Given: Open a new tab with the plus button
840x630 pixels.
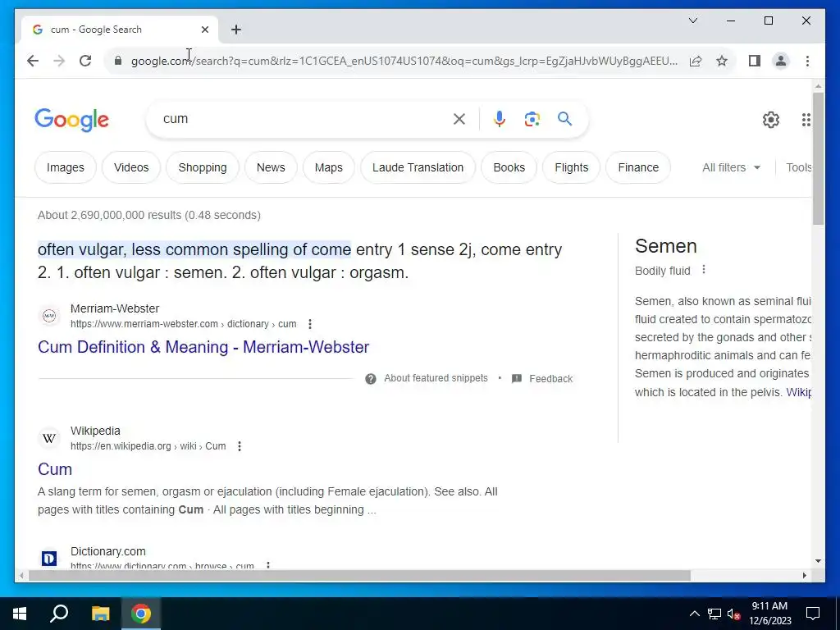Looking at the screenshot, I should click(236, 30).
